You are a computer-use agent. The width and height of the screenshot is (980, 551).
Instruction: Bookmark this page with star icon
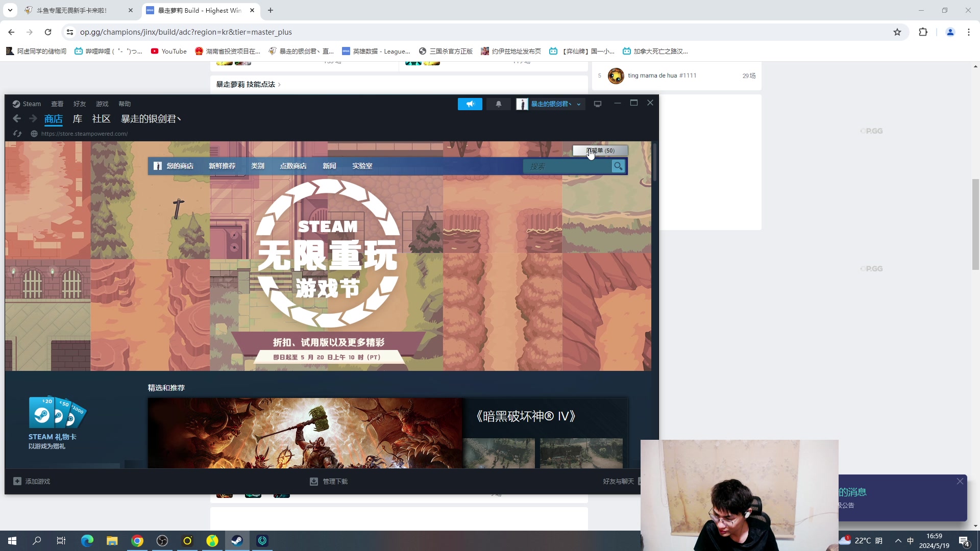pyautogui.click(x=897, y=32)
